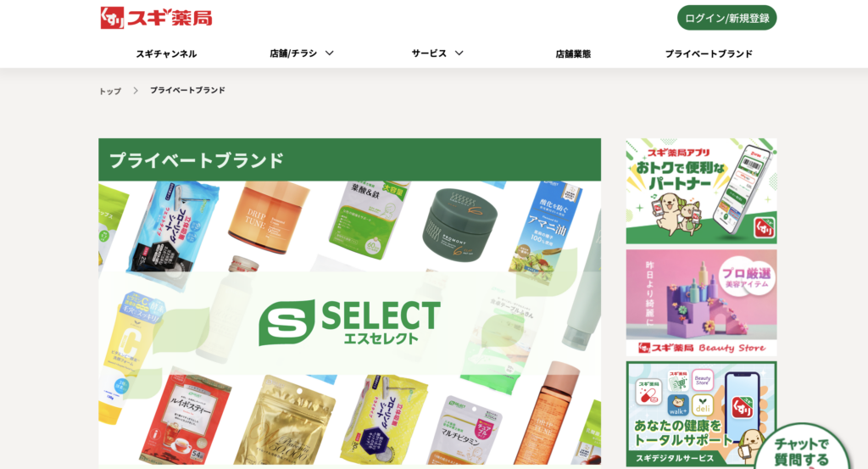868x469 pixels.
Task: Click the Sugi Pharmacy logo
Action: point(156,18)
